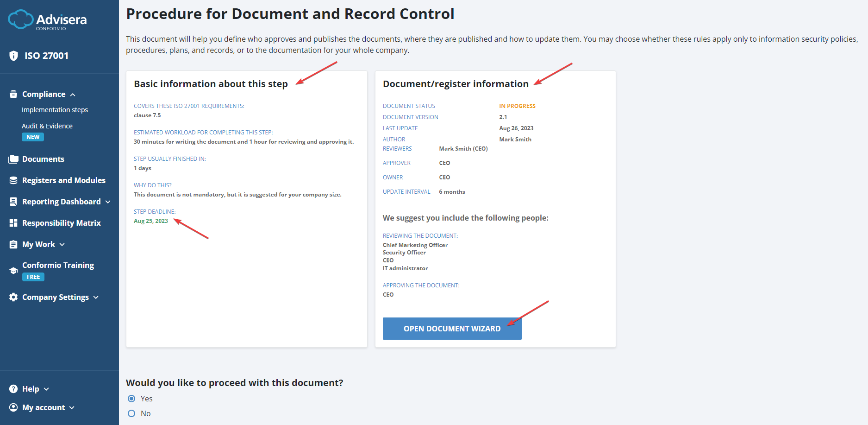
Task: Click the Help question mark icon
Action: (13, 389)
